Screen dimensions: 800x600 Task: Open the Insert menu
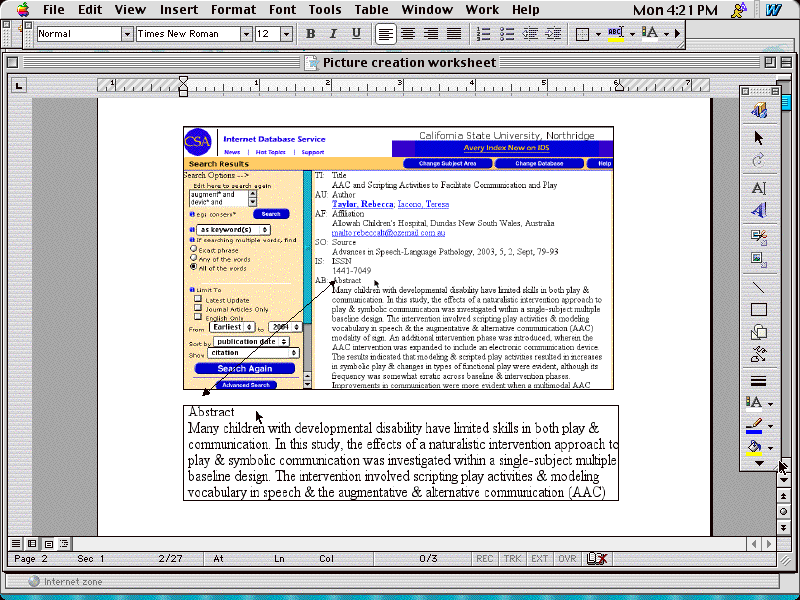[x=179, y=9]
